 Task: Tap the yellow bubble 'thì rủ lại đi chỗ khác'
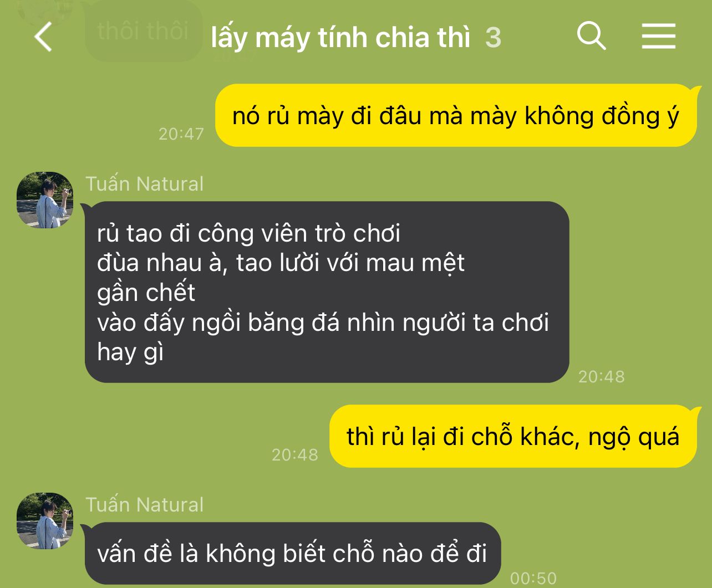(x=513, y=436)
